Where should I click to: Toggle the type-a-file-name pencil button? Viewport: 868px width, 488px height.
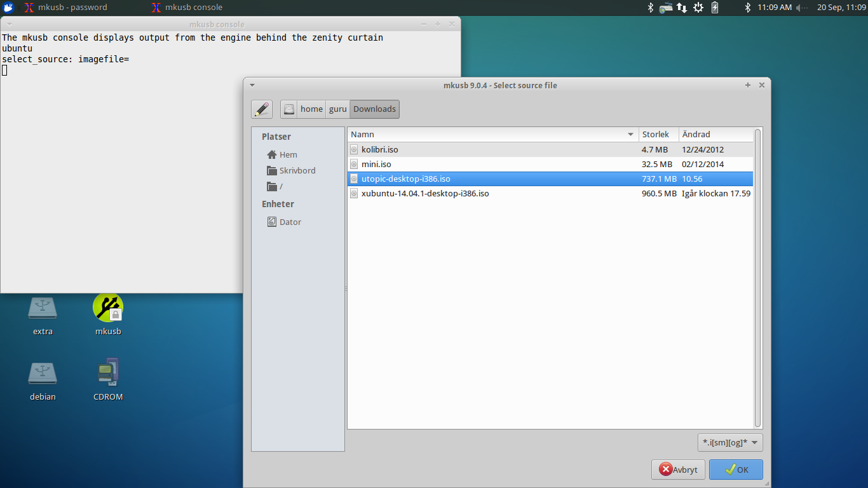262,109
